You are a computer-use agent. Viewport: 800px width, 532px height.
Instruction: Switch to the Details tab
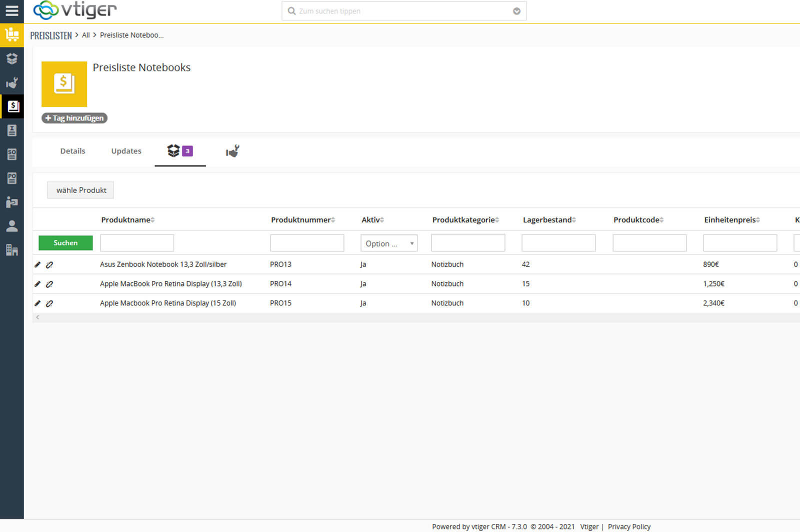coord(72,151)
